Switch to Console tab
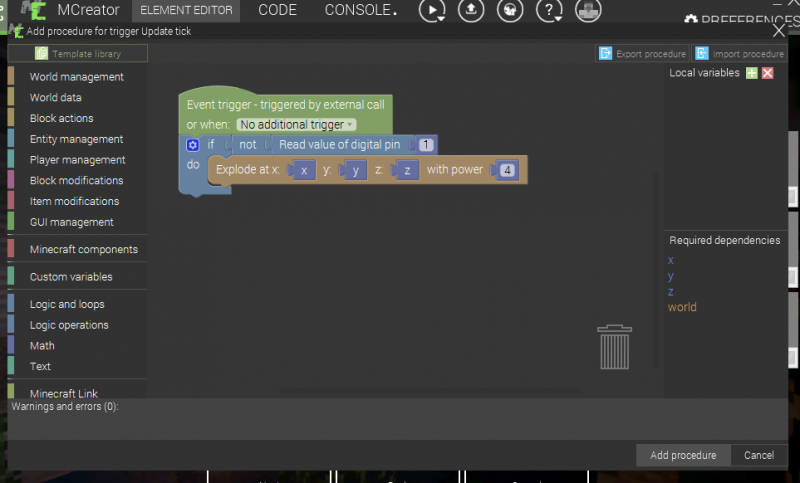Viewport: 800px width, 483px height. [x=360, y=10]
